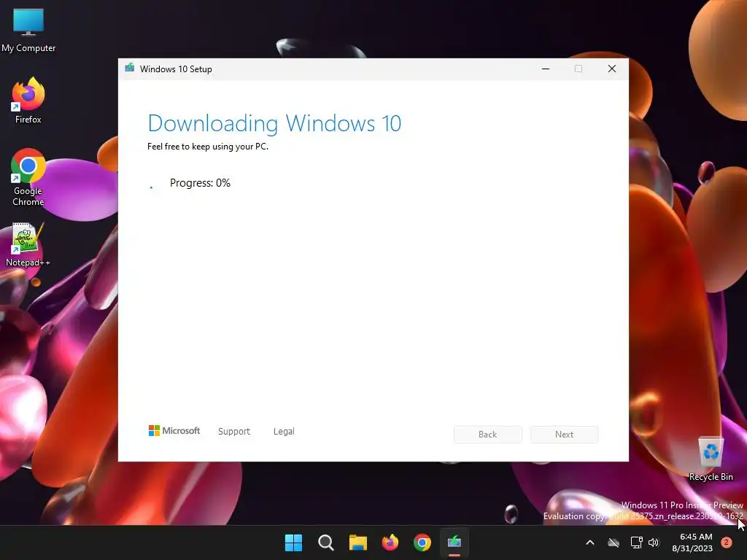Open the Support link

[x=234, y=432]
